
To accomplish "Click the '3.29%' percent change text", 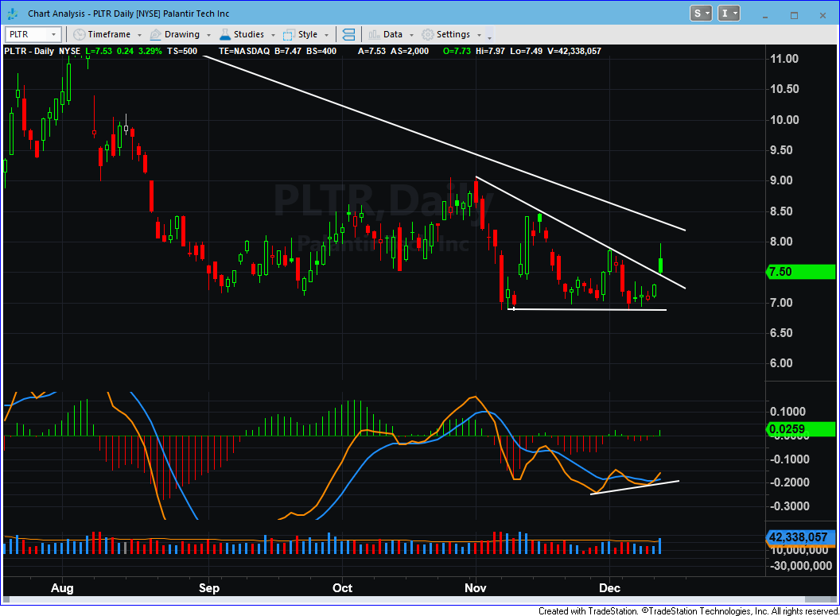I will (x=150, y=52).
